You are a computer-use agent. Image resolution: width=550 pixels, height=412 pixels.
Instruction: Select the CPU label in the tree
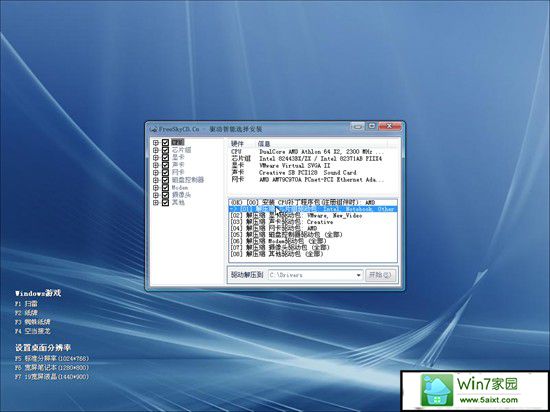point(177,142)
